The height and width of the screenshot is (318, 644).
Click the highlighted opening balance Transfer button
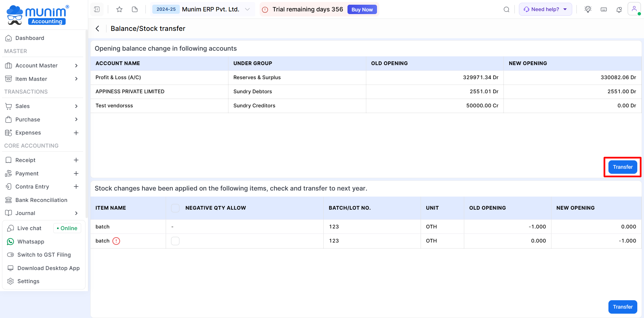click(x=623, y=167)
